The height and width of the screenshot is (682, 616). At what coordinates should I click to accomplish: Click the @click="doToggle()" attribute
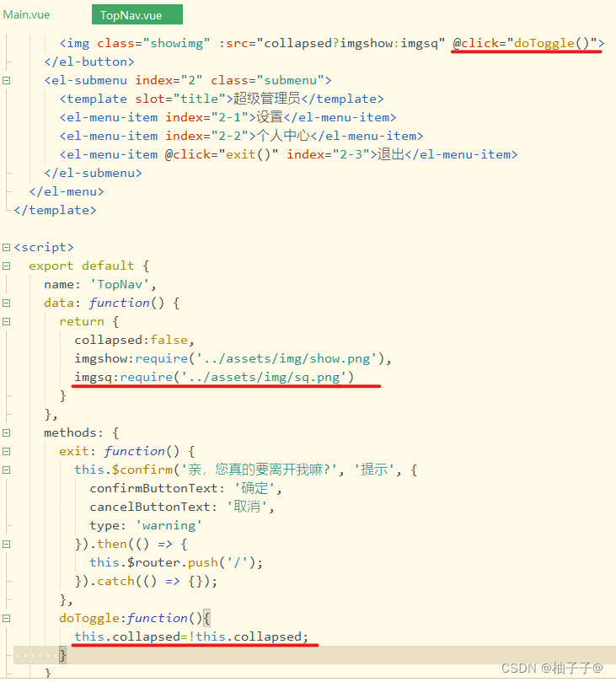click(x=525, y=43)
